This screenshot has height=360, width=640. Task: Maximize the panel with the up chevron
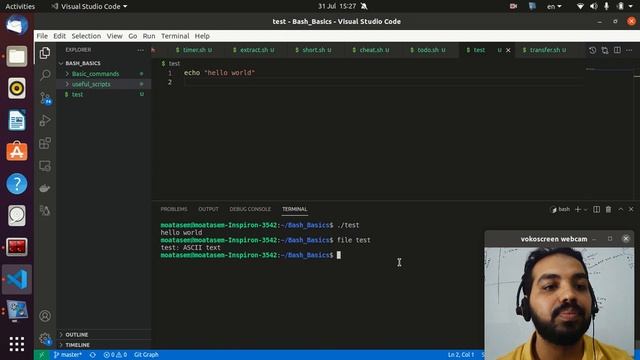(620, 209)
